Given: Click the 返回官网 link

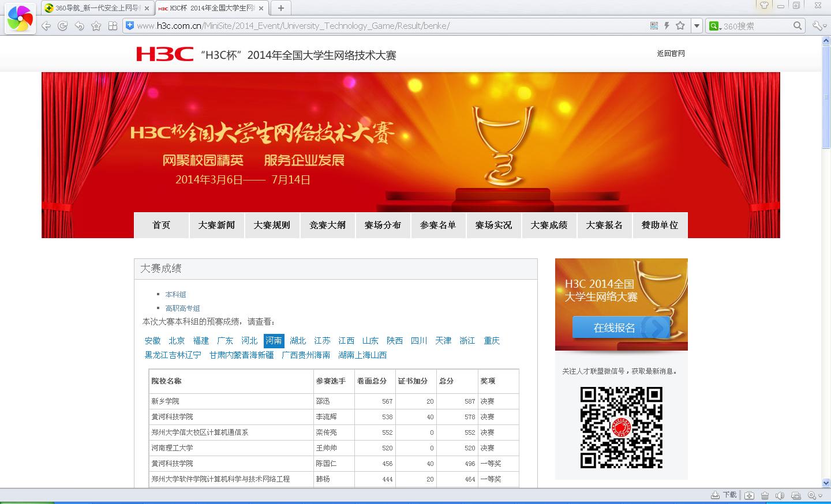Looking at the screenshot, I should tap(671, 54).
